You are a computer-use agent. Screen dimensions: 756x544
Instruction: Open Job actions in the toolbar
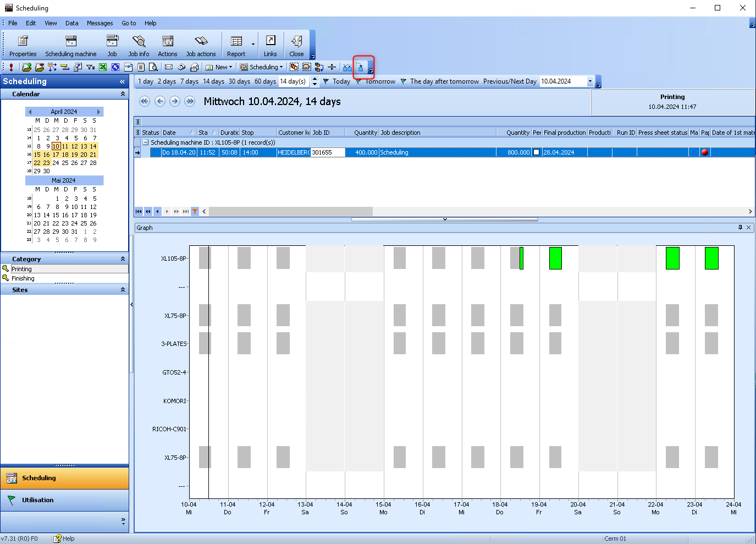coord(201,46)
